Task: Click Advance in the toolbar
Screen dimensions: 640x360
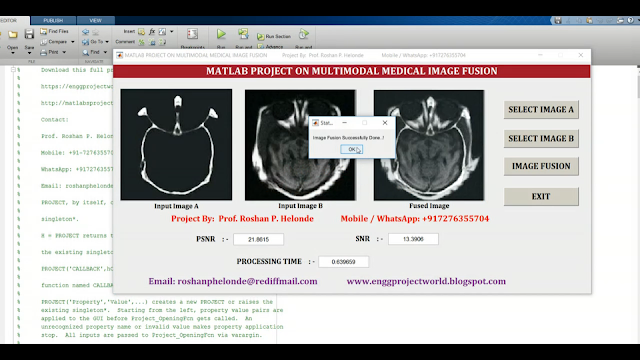Action: [x=270, y=47]
